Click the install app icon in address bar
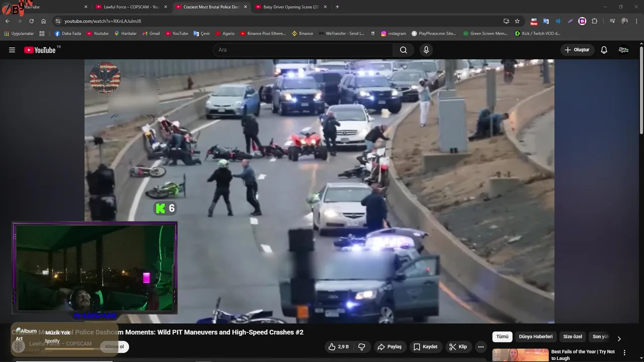 click(x=506, y=21)
